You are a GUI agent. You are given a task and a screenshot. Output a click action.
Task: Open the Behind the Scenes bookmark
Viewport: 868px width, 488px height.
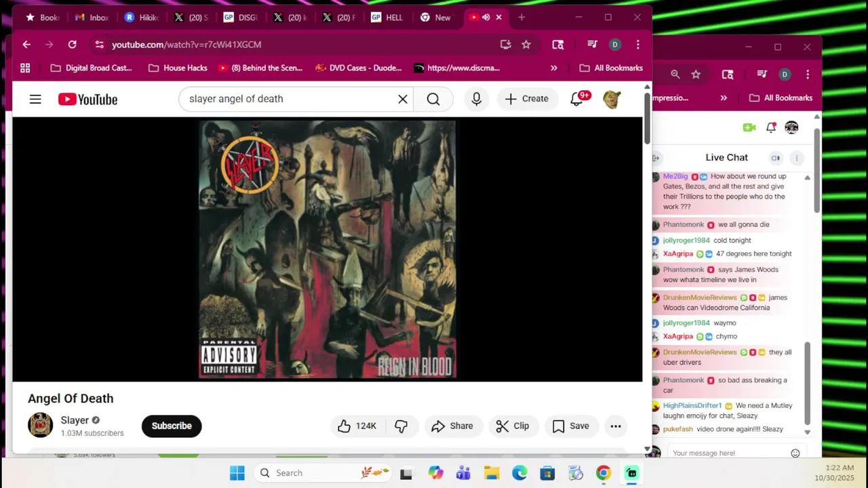[260, 68]
